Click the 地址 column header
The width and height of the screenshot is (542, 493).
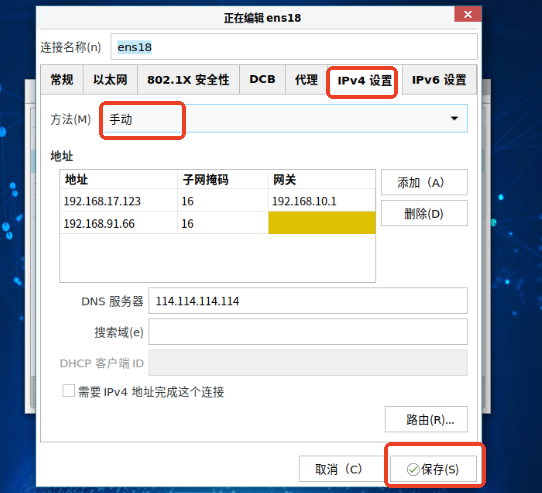click(x=119, y=179)
